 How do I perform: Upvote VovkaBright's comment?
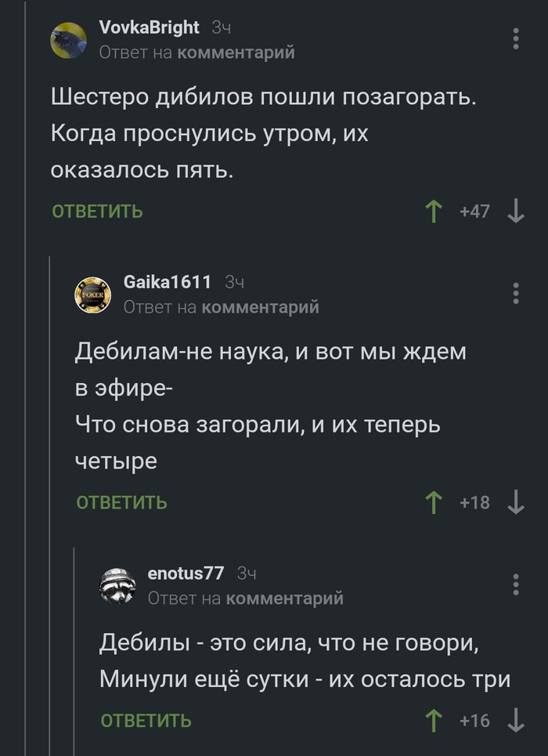[x=432, y=211]
